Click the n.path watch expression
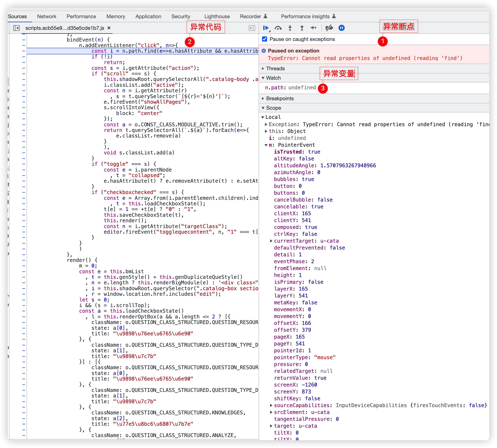497x448 pixels. tap(290, 88)
